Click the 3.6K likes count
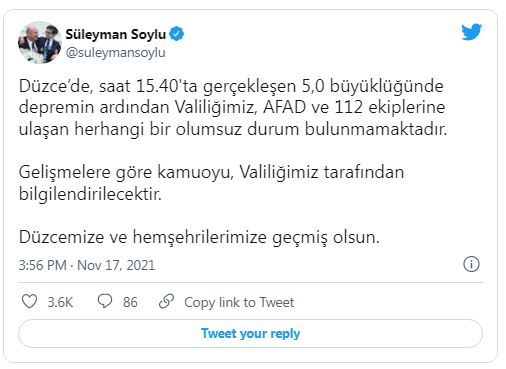 click(60, 302)
